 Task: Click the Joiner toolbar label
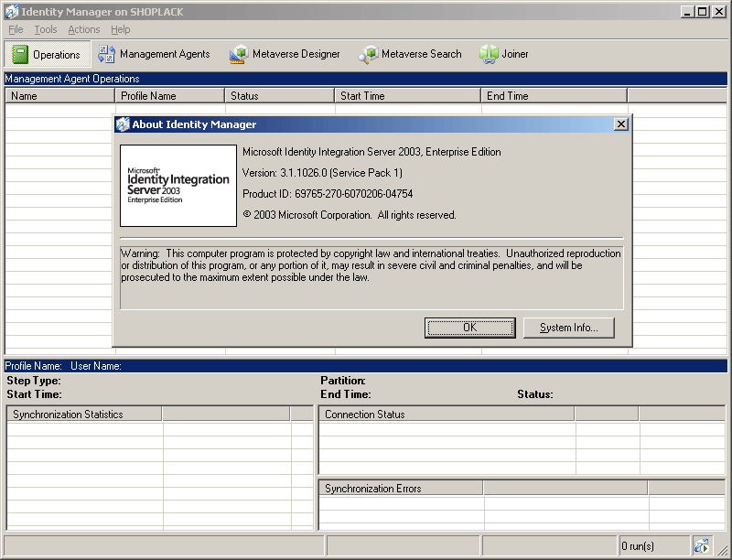(x=515, y=54)
